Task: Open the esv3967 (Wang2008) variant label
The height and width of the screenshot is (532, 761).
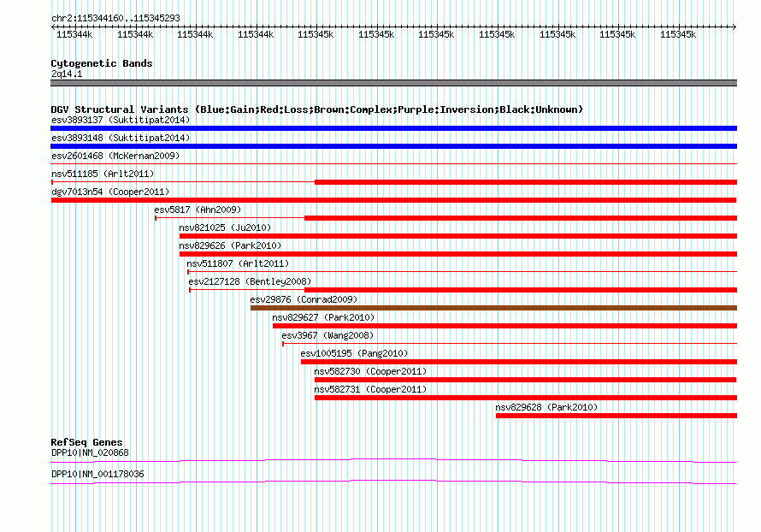Action: pos(327,335)
